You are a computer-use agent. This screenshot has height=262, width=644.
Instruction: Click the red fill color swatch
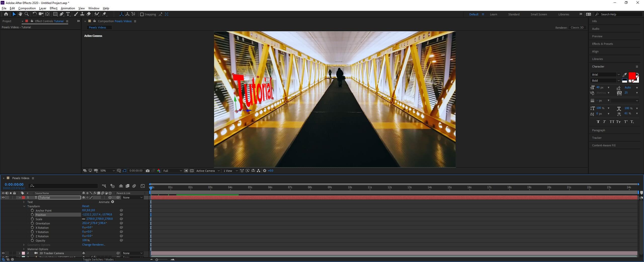click(632, 76)
